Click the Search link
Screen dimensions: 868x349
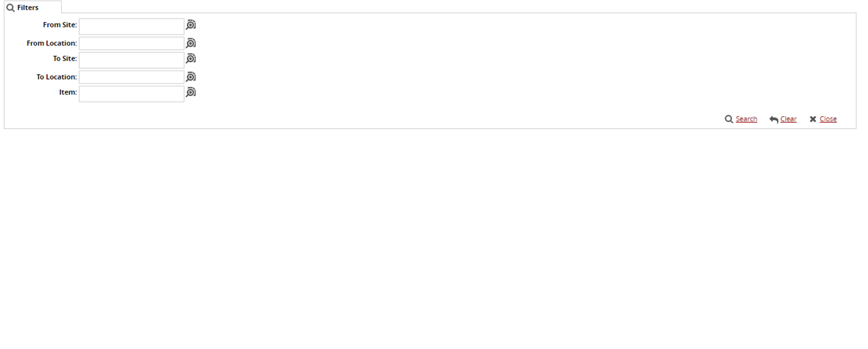point(746,119)
